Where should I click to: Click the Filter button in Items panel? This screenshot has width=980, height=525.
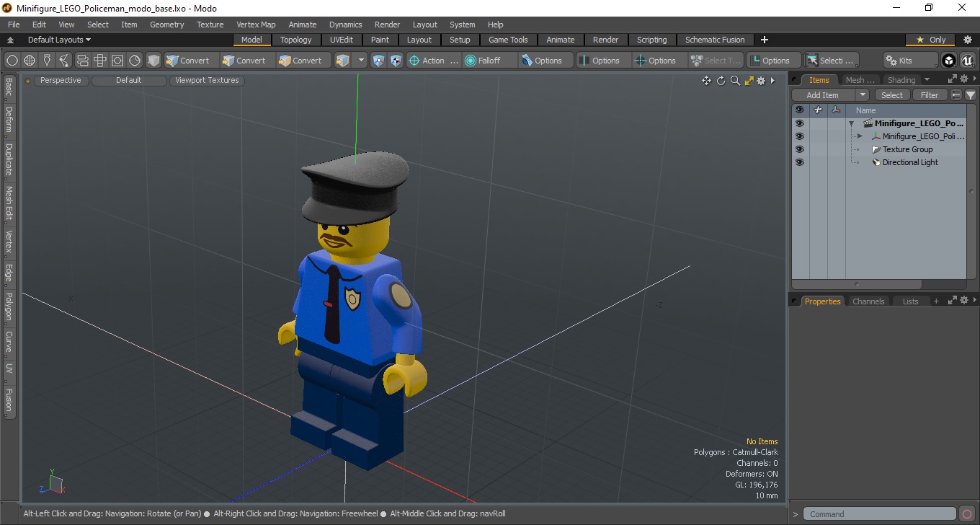930,95
